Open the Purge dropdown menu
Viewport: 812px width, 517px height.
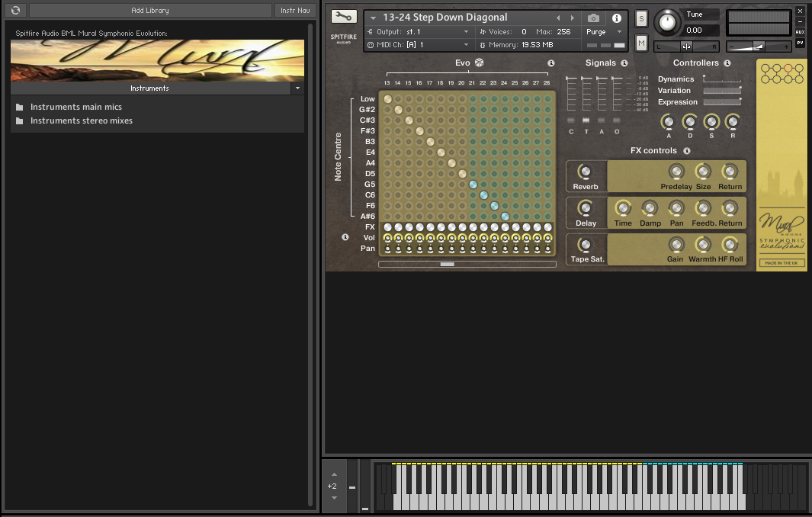coord(604,32)
